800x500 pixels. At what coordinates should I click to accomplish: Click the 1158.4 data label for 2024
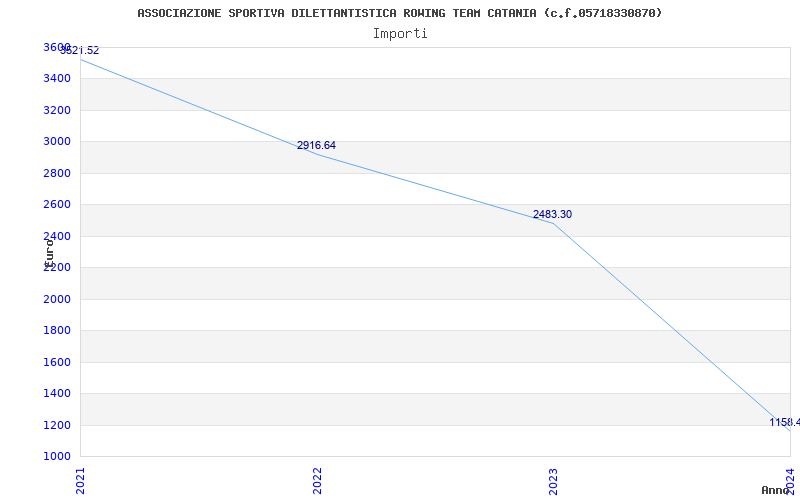pyautogui.click(x=785, y=422)
